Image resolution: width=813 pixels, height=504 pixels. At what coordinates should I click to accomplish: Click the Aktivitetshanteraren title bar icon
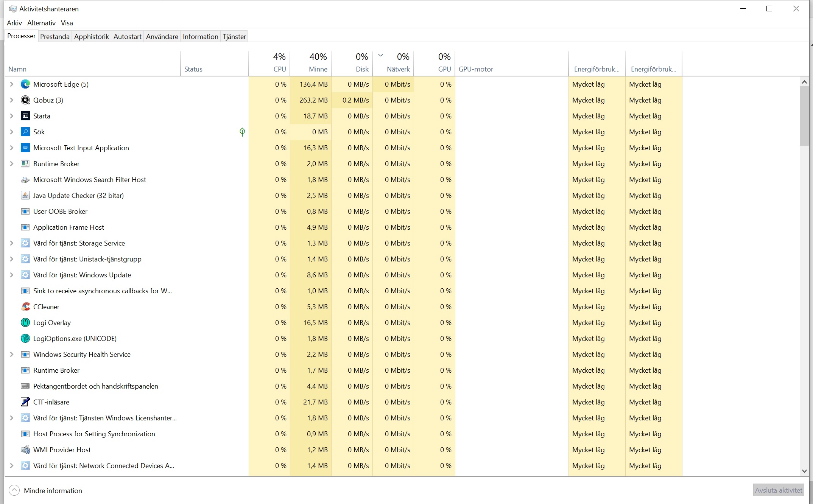pyautogui.click(x=13, y=9)
